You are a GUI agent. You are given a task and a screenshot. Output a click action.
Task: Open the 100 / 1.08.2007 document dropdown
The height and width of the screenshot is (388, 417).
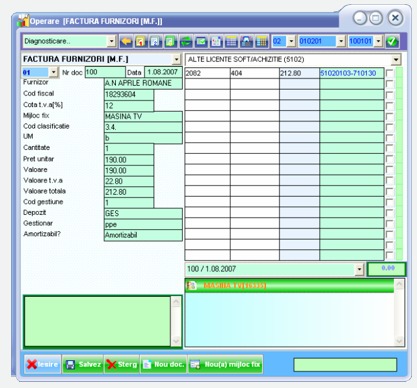359,269
